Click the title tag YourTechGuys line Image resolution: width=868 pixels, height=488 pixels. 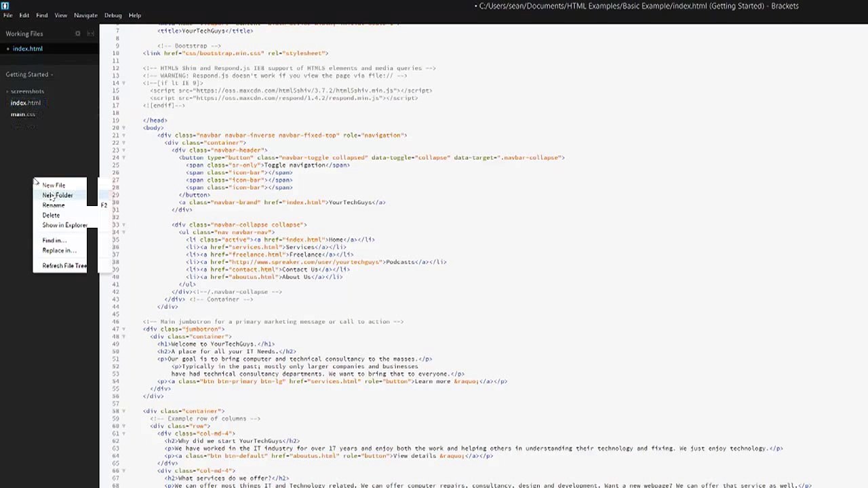coord(205,30)
